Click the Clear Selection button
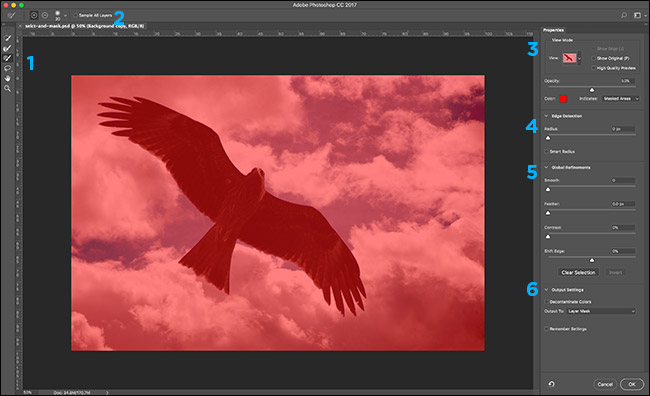This screenshot has width=650, height=396. pos(578,272)
